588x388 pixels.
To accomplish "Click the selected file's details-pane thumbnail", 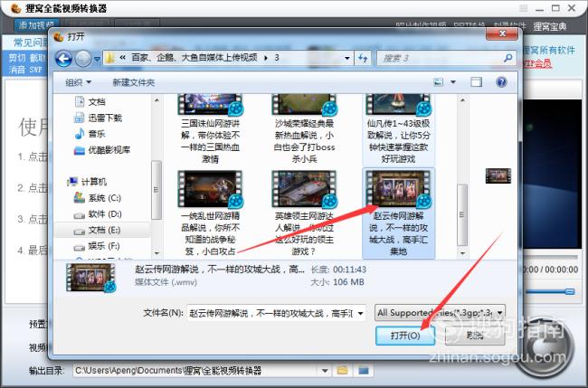I will (91, 278).
